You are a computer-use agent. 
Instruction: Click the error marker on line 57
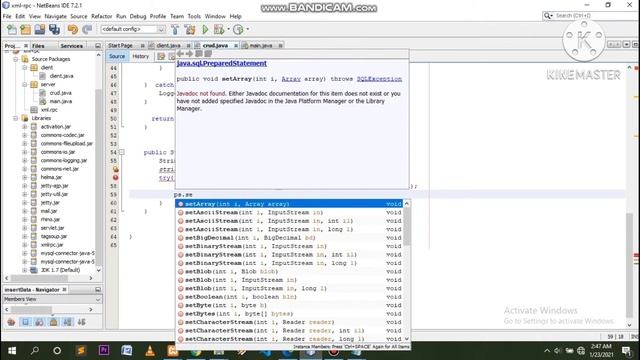(x=116, y=178)
